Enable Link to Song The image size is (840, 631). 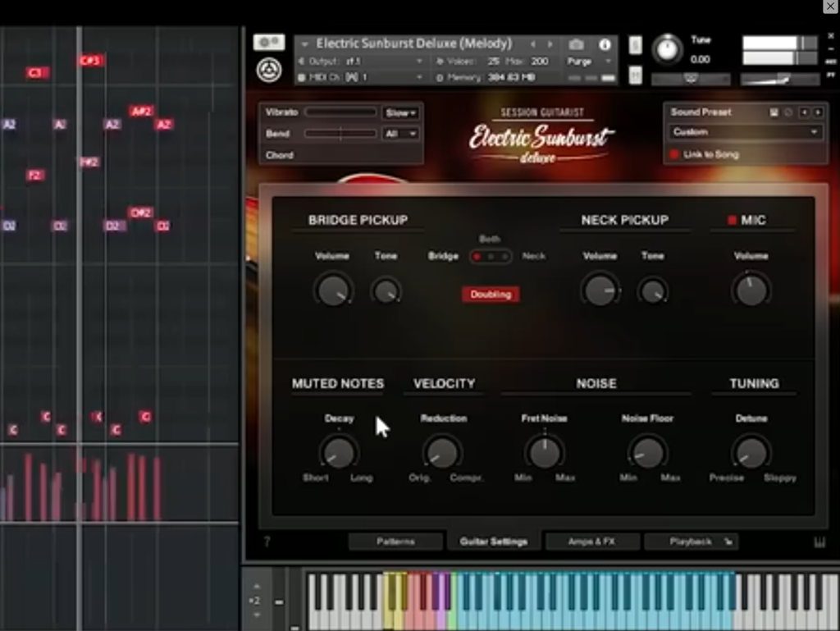pos(674,154)
